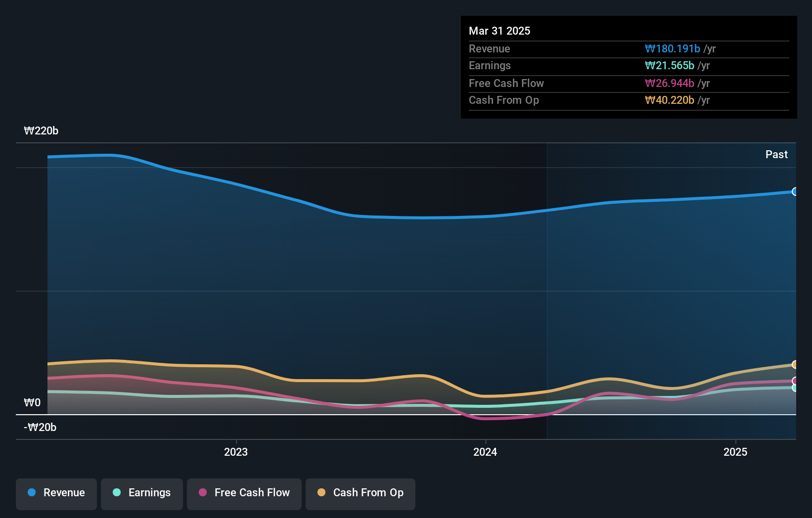Select the 2025 axis label
Screen dimensions: 812x518
click(735, 452)
